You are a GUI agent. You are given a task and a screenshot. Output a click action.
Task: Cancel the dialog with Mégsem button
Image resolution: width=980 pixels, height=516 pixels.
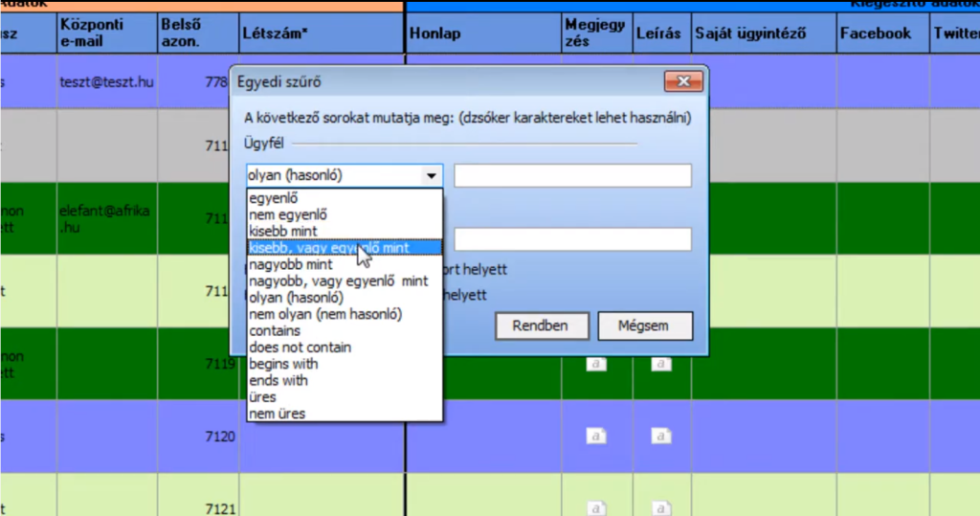pos(645,325)
